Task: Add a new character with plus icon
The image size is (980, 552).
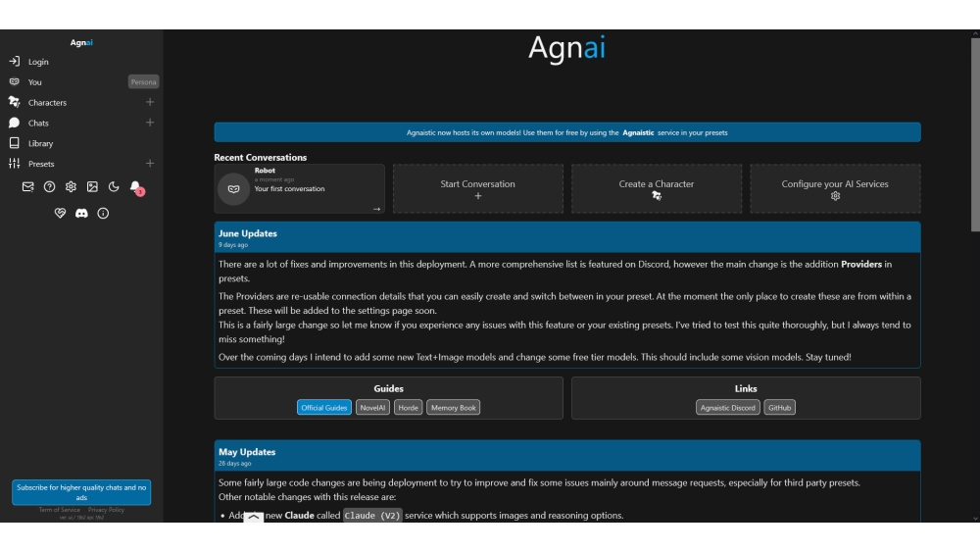Action: (x=150, y=102)
